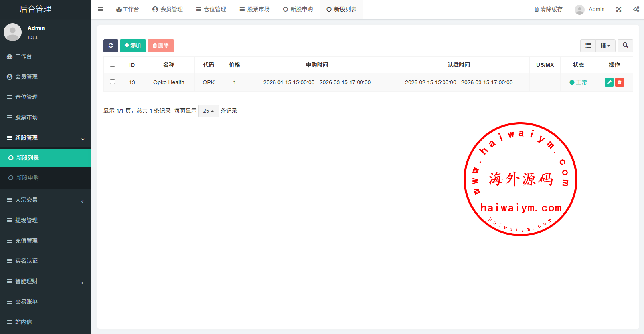Collapse sidebar with the hamburger icon
Screen dimensions: 644x334
click(x=101, y=9)
